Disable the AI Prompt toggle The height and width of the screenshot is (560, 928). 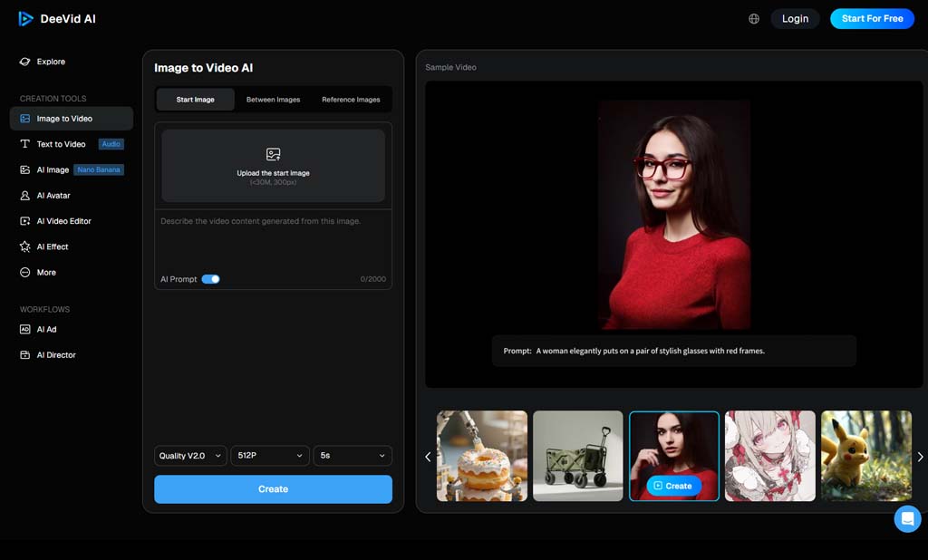210,279
